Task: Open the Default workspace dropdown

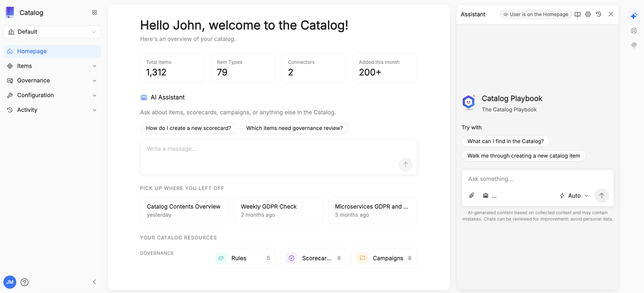Action: 52,32
